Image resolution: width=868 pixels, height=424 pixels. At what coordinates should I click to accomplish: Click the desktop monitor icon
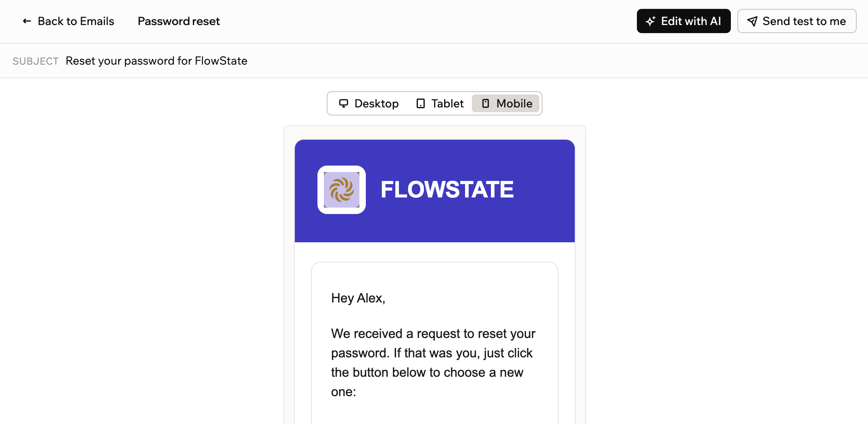coord(344,103)
